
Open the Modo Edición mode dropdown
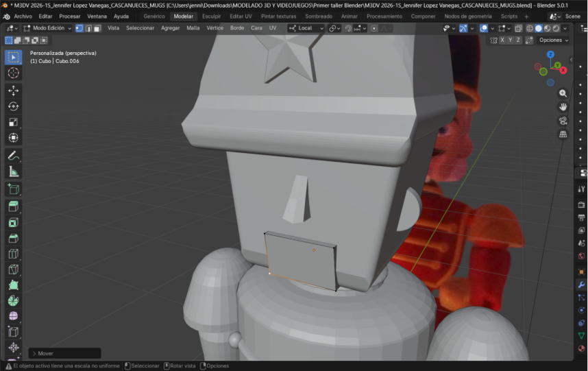[x=47, y=28]
